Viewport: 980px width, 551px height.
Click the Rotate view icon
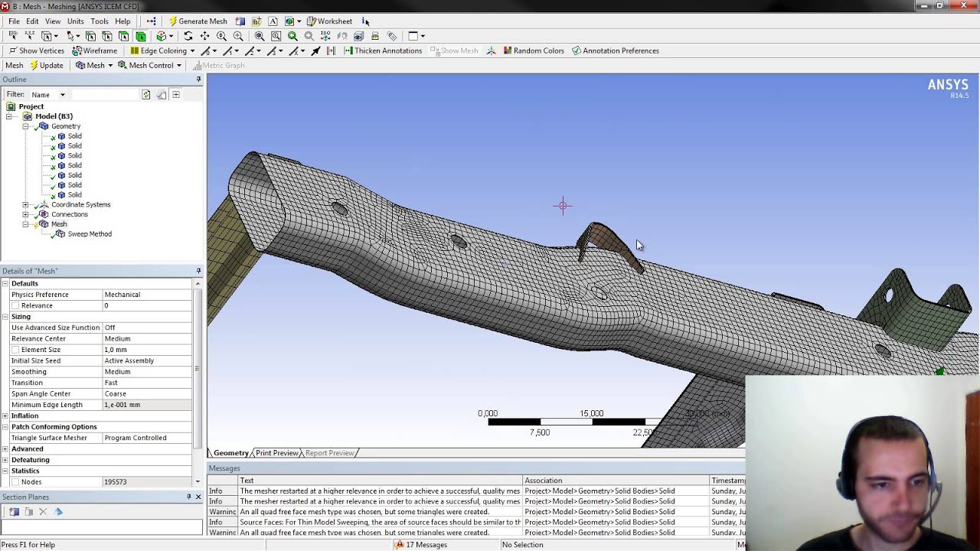pos(188,36)
